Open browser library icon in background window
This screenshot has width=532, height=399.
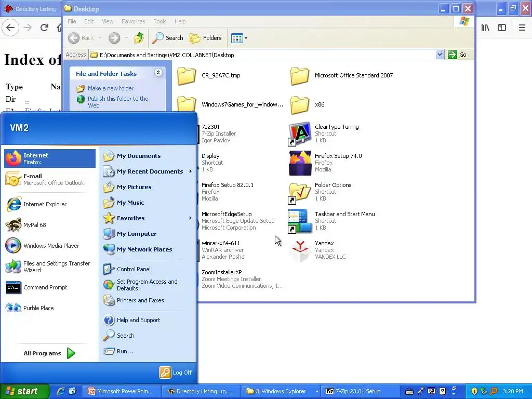pyautogui.click(x=486, y=28)
